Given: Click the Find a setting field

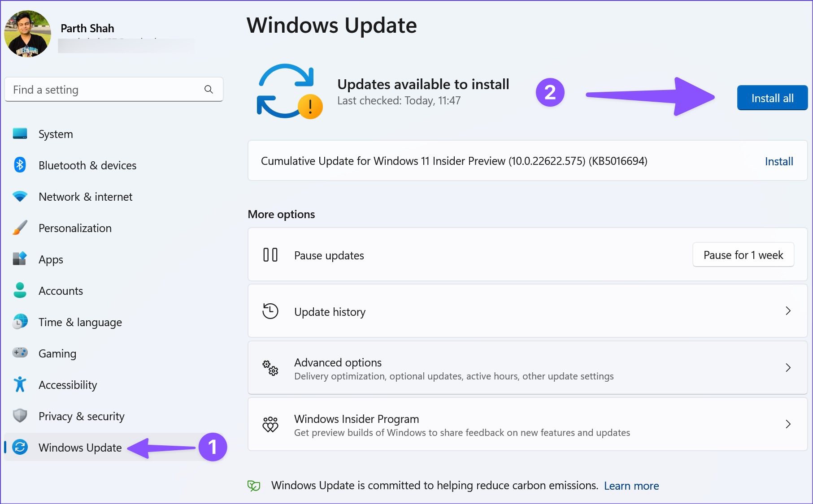Looking at the screenshot, I should click(113, 90).
